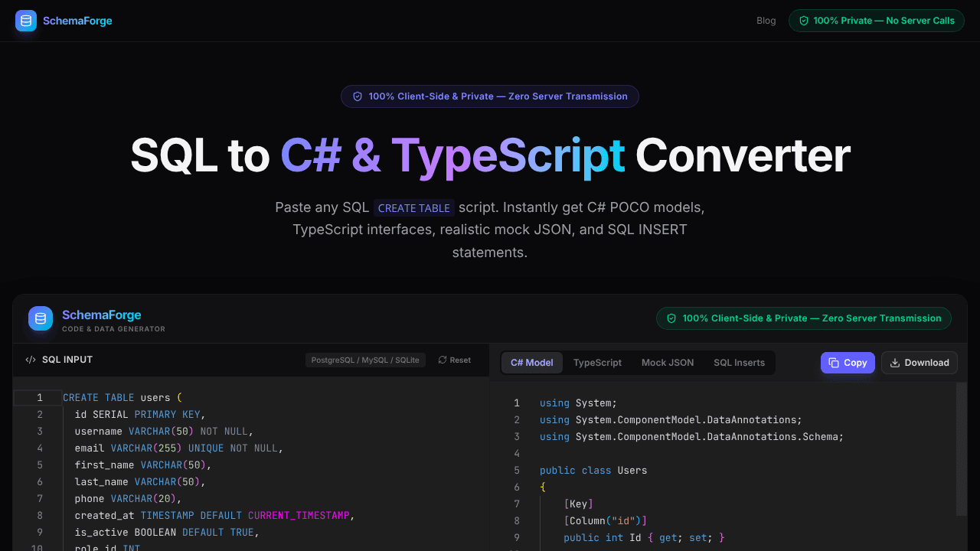Place cursor on CREATE TABLE users line
This screenshot has width=980, height=551.
(x=122, y=398)
